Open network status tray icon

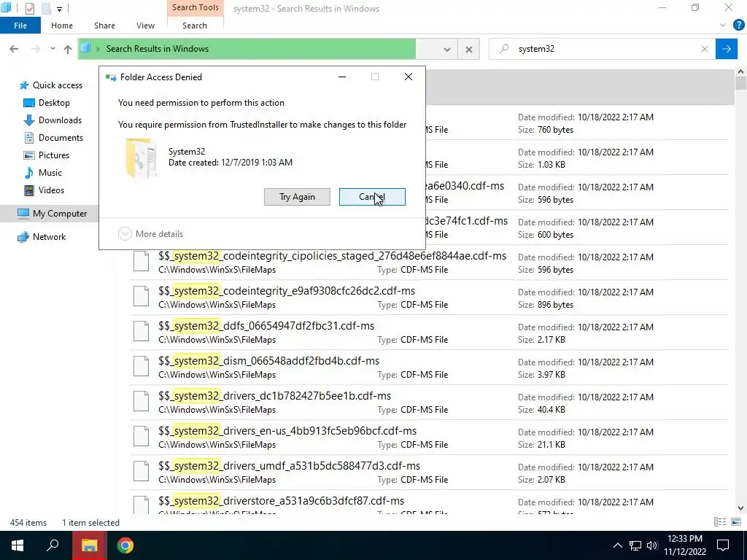pos(635,545)
